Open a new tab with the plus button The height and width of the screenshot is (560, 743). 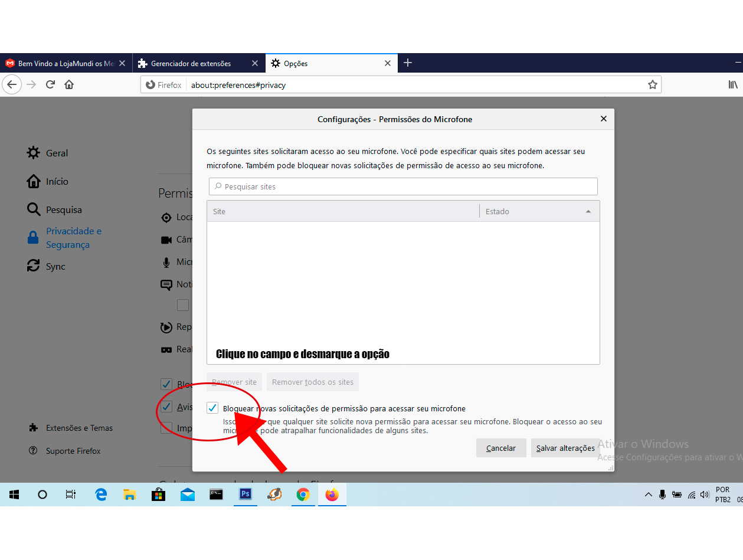click(x=408, y=63)
